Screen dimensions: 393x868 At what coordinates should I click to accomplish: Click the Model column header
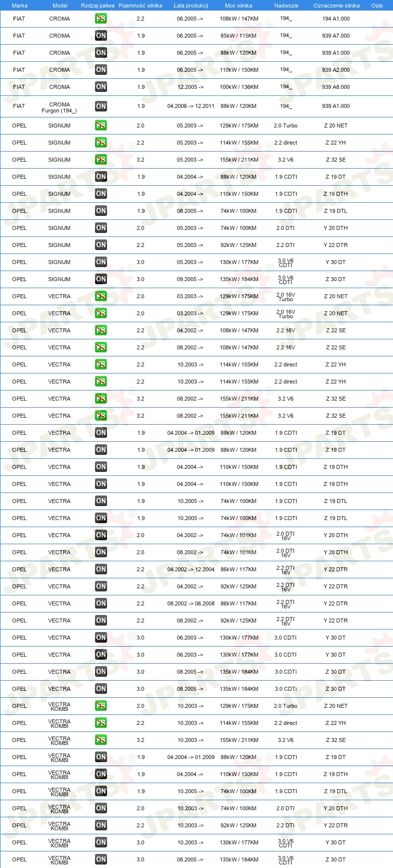coord(60,6)
